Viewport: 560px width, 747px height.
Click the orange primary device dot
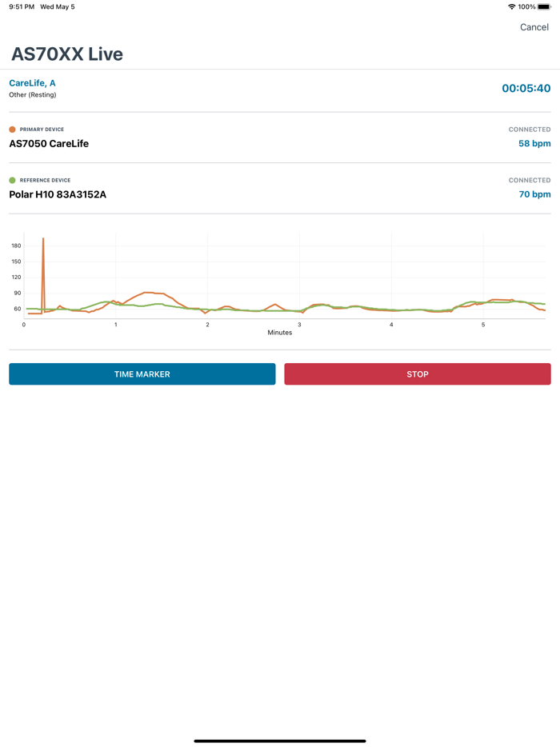click(x=12, y=130)
